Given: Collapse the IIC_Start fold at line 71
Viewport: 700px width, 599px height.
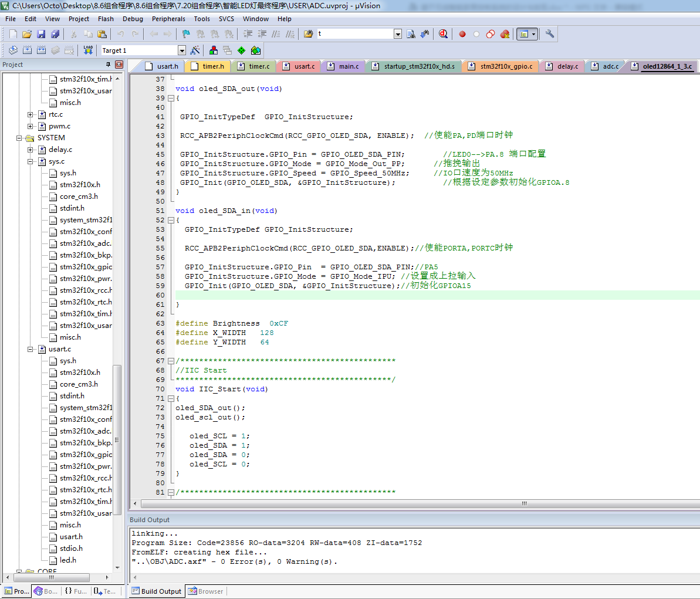Looking at the screenshot, I should (x=171, y=398).
